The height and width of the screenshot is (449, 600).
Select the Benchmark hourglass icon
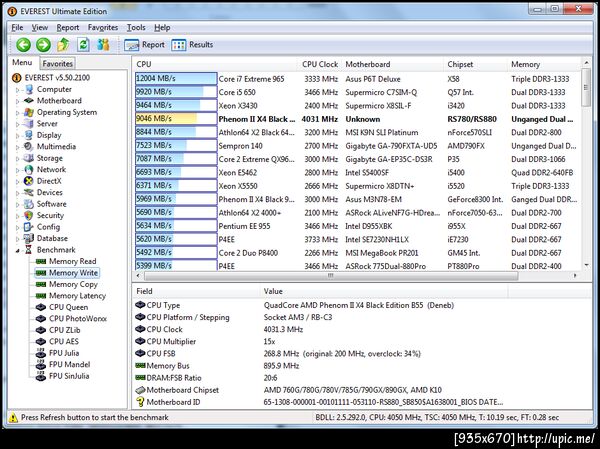coord(29,250)
